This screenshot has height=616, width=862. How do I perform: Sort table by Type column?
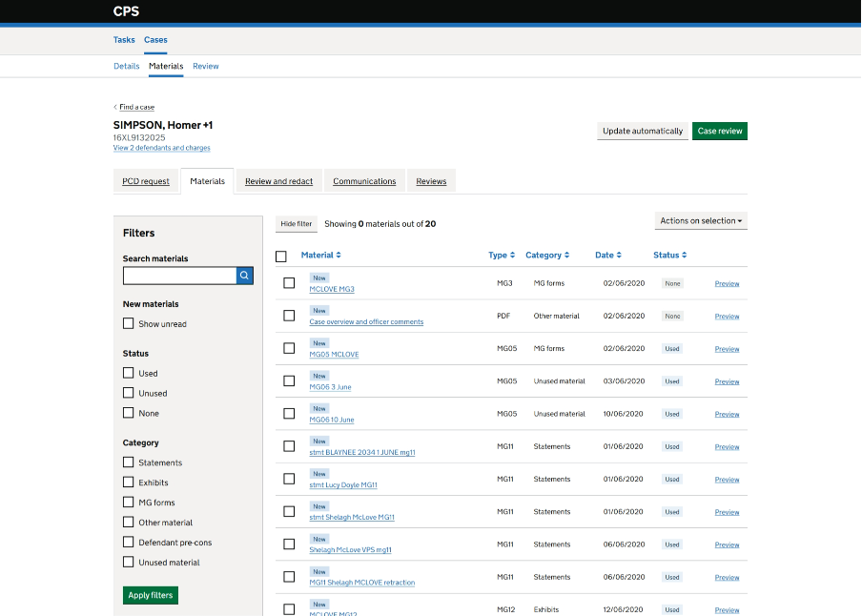point(502,256)
